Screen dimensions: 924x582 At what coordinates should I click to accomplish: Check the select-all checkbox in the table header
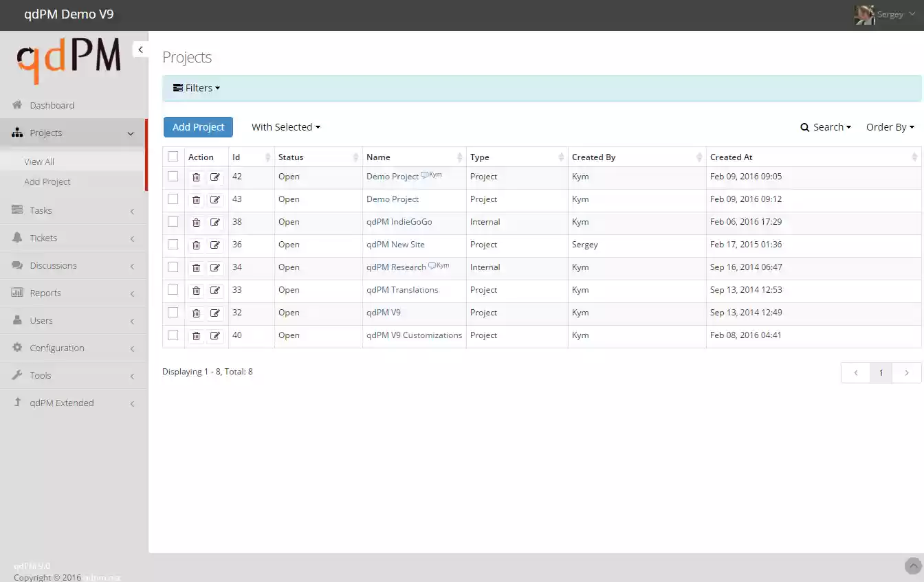pos(173,156)
